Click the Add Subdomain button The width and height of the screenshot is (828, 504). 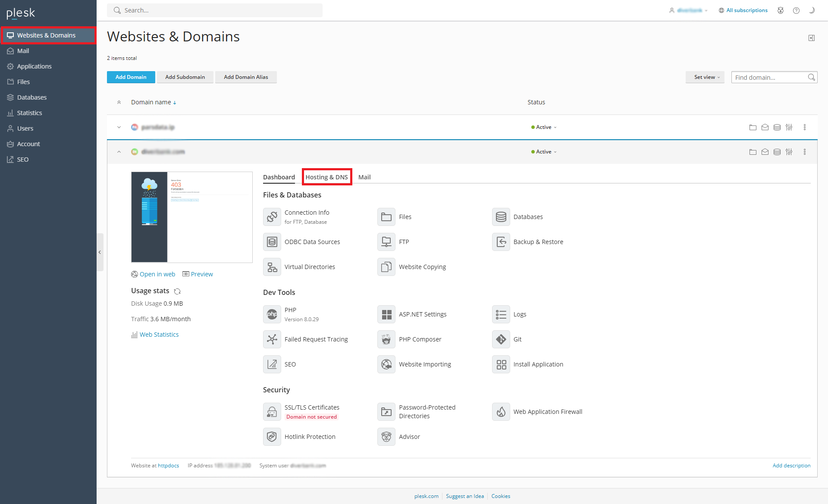[x=185, y=77]
